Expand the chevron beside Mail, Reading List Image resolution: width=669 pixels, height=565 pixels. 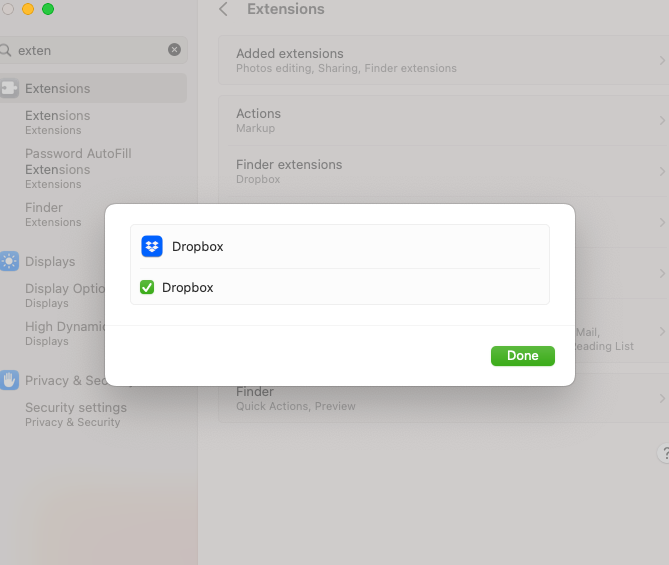coord(662,332)
